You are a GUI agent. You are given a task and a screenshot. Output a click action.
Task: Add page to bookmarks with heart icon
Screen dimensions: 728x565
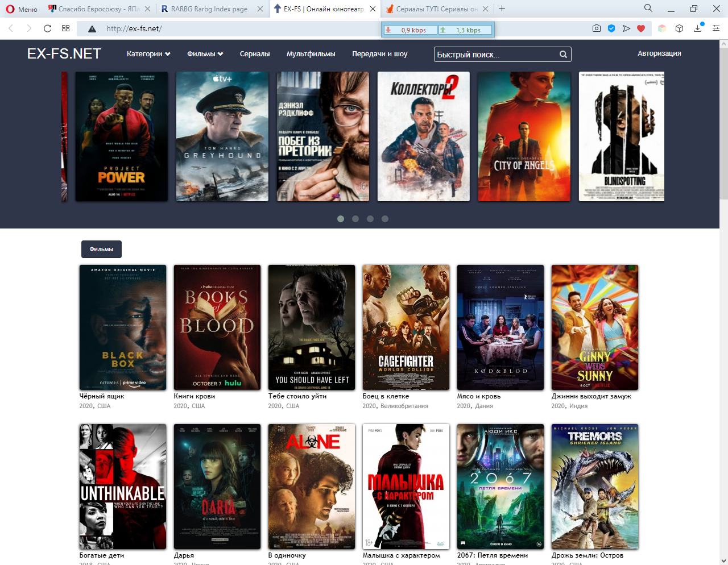point(641,28)
